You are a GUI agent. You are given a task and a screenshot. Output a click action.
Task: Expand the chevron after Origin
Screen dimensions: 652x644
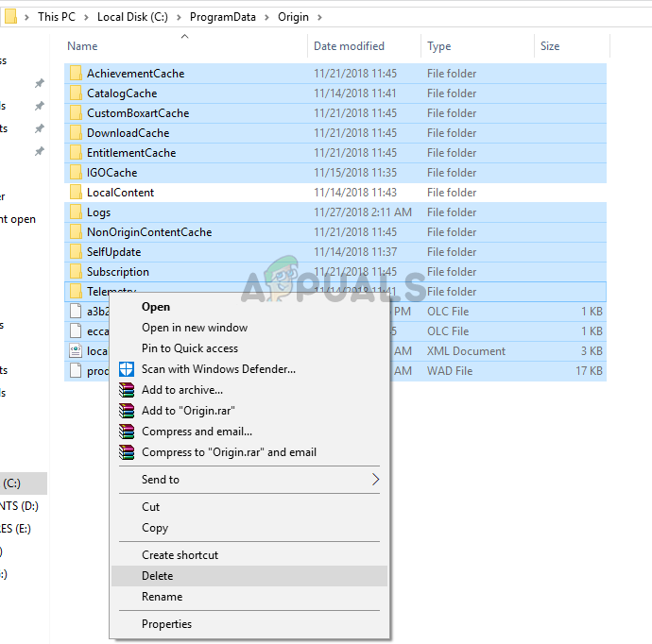coord(319,17)
